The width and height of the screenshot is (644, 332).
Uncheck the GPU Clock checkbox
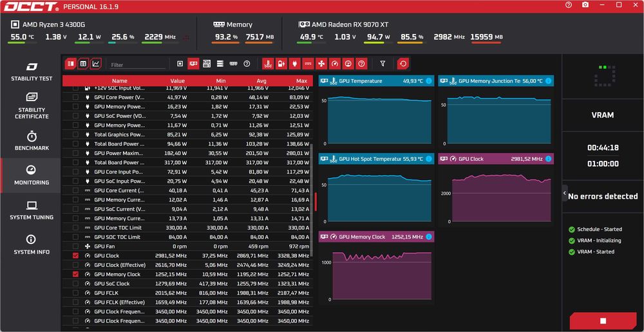click(x=75, y=255)
